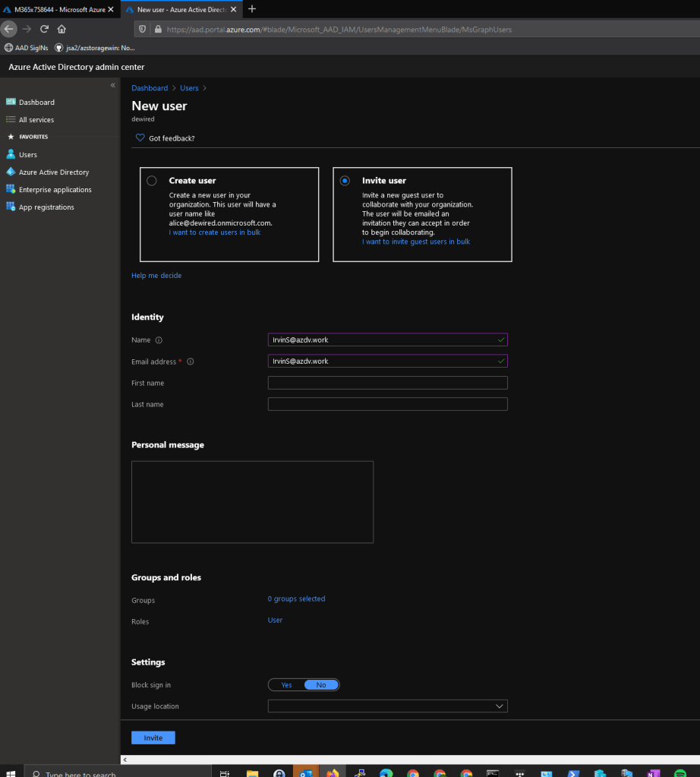Click the Personal message text box

point(252,501)
